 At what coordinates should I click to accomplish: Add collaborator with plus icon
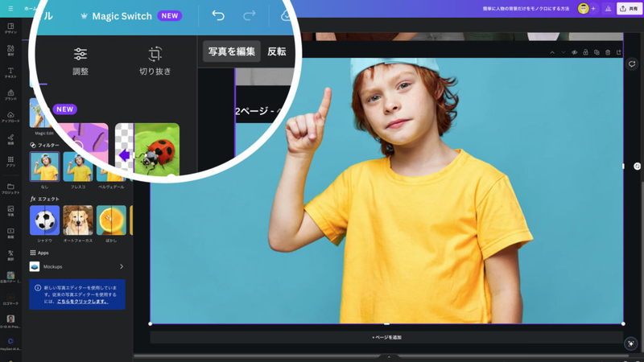pyautogui.click(x=593, y=9)
